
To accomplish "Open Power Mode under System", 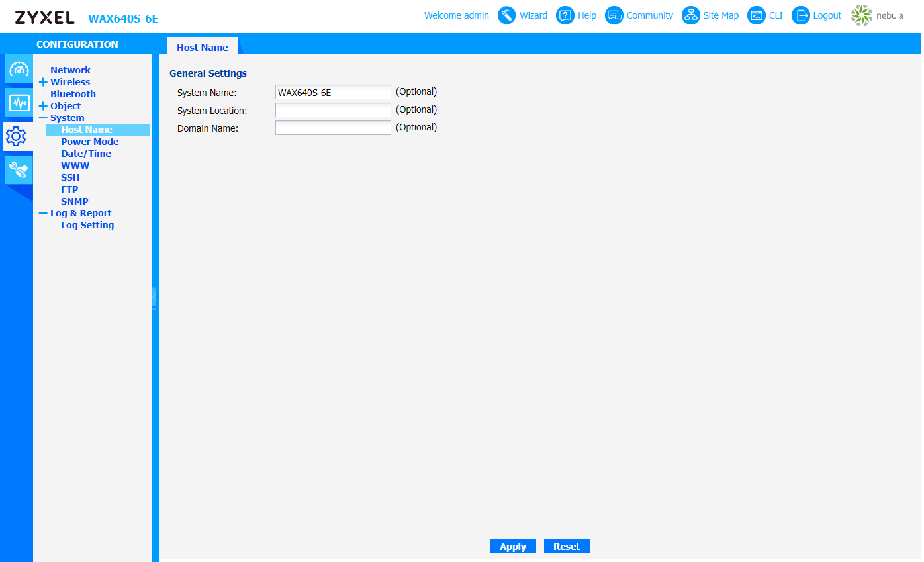I will [90, 142].
